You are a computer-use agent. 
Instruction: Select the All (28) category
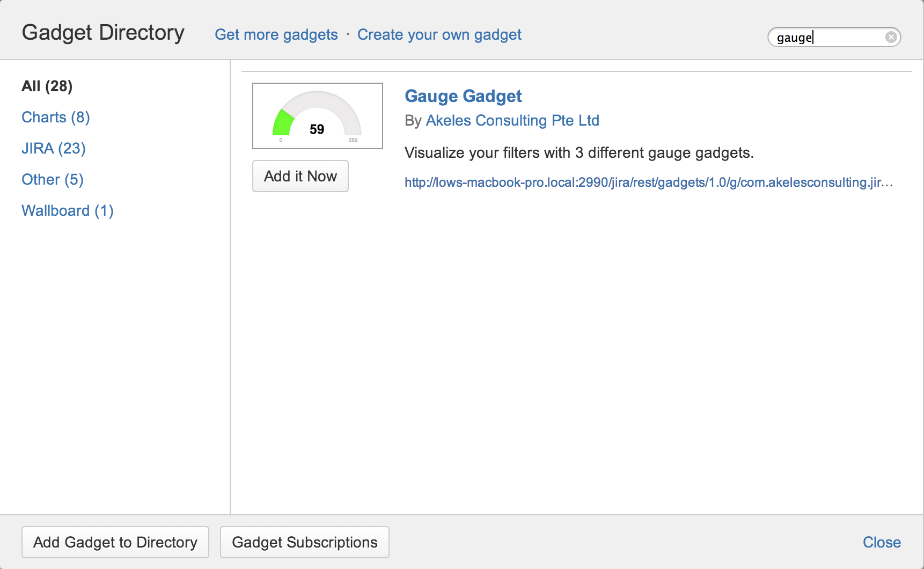pos(47,86)
